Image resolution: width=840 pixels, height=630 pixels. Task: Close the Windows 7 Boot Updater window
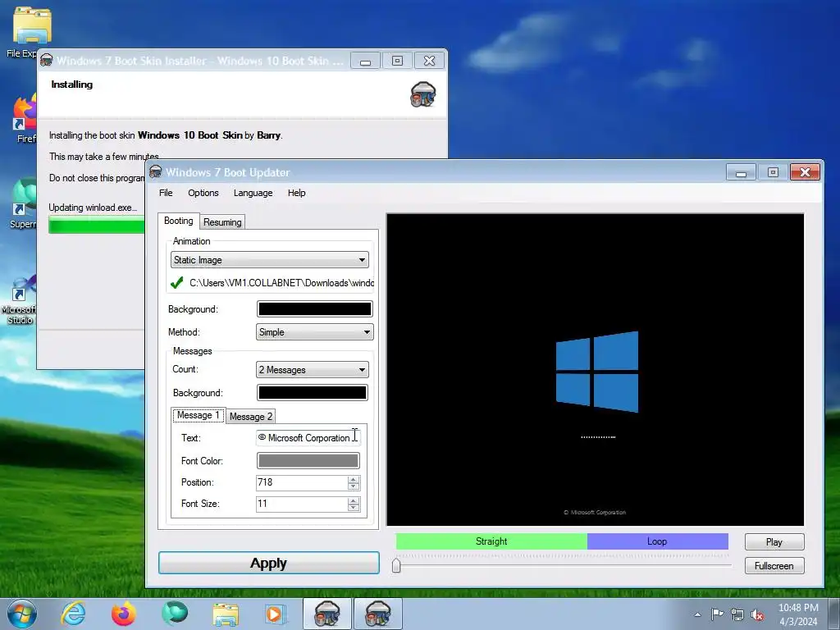805,172
